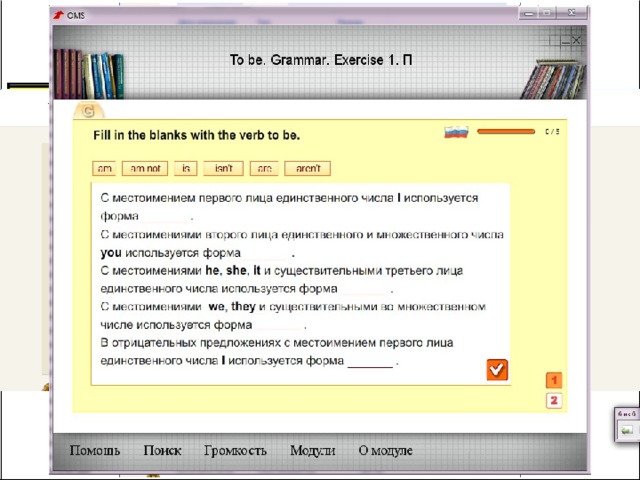Screen dimensions: 640x480
Task: Open the Поиск menu
Action: pos(162,450)
